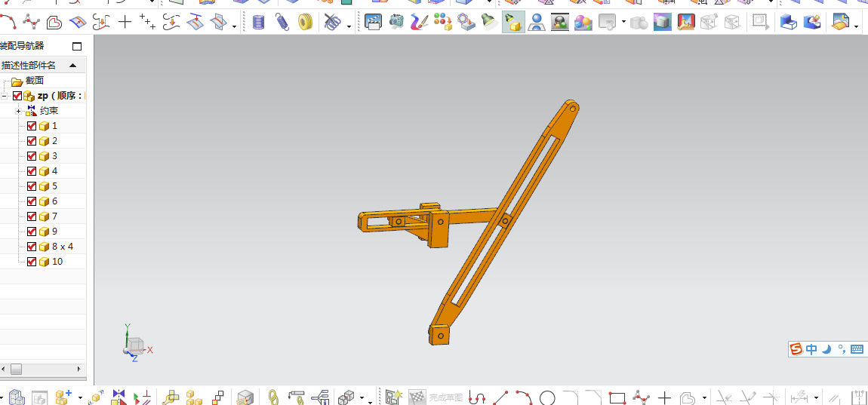
Task: Select the studio spline tool
Action: pyautogui.click(x=31, y=22)
